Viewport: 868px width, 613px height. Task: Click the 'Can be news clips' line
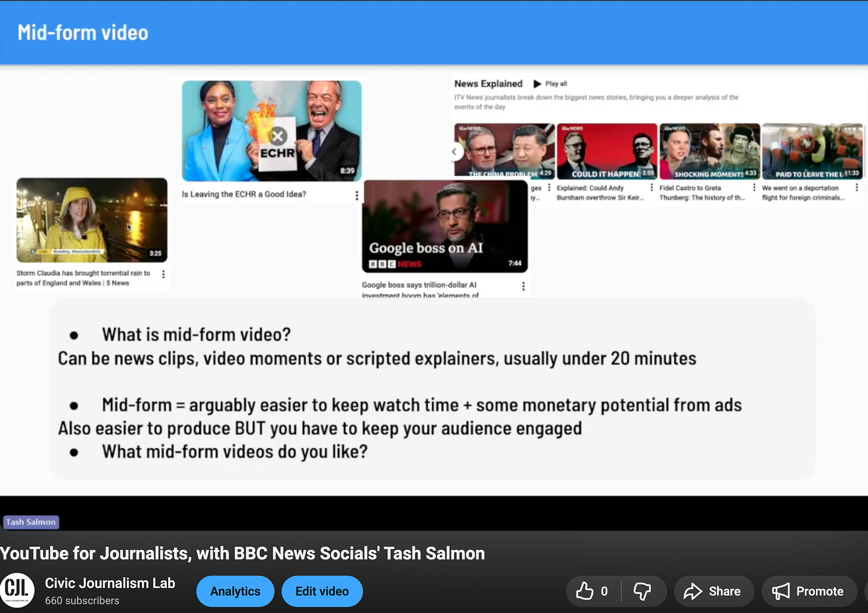click(x=377, y=359)
